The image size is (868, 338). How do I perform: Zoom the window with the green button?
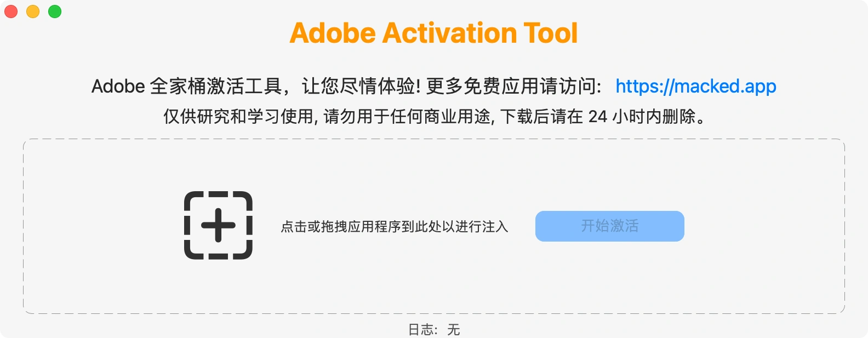[x=55, y=12]
